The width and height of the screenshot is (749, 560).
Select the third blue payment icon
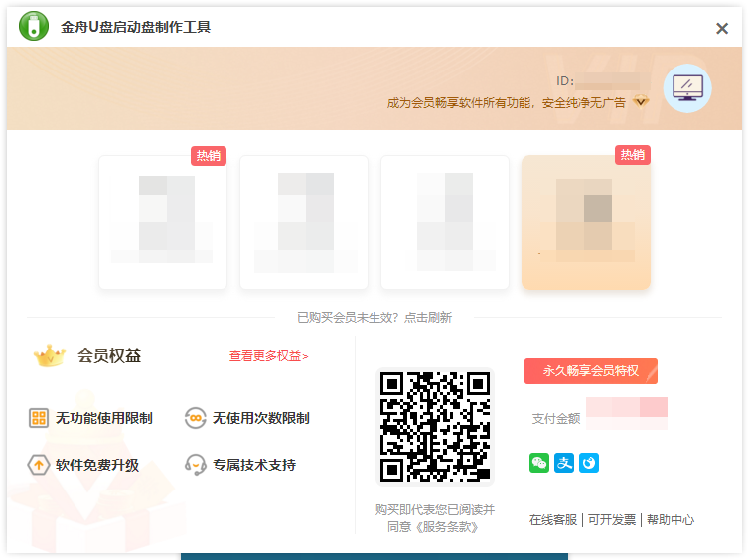pyautogui.click(x=589, y=463)
